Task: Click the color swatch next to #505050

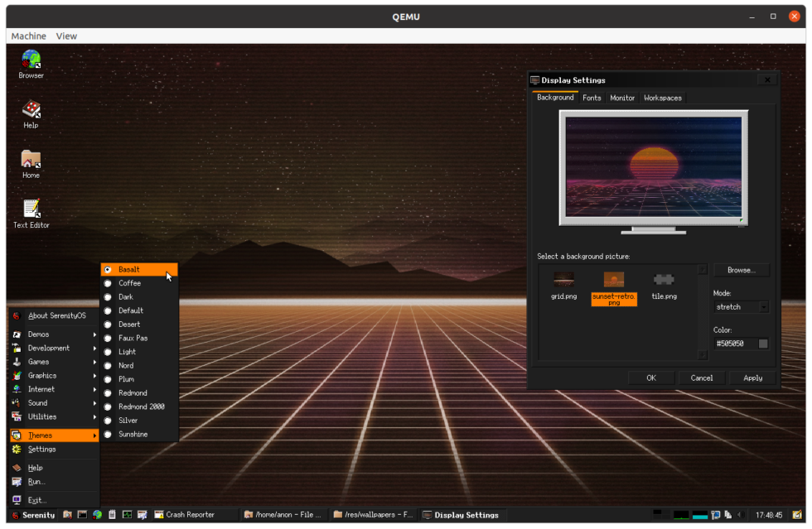Action: [763, 343]
